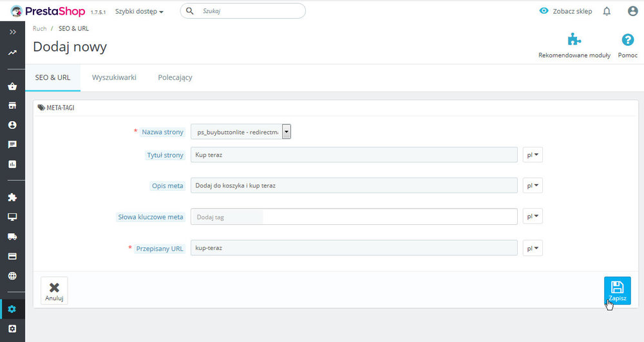Click the Przepisany URL label
This screenshot has height=342, width=644.
click(160, 249)
